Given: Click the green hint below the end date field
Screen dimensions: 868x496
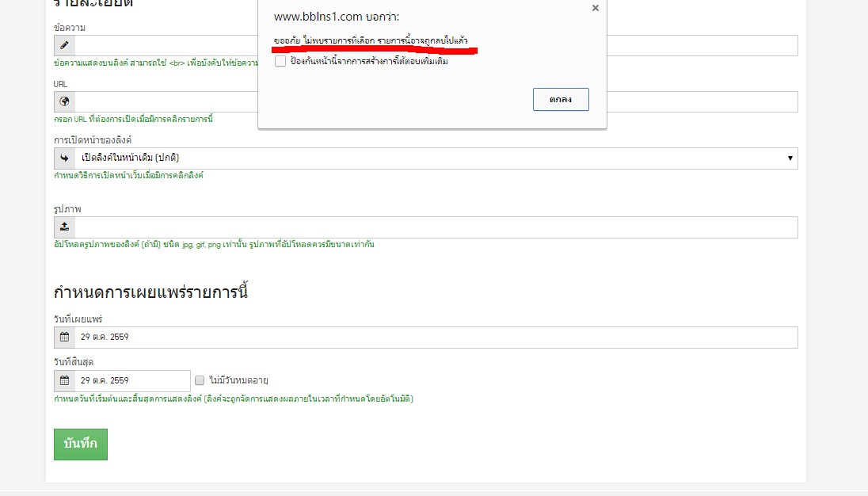Looking at the screenshot, I should tap(234, 399).
